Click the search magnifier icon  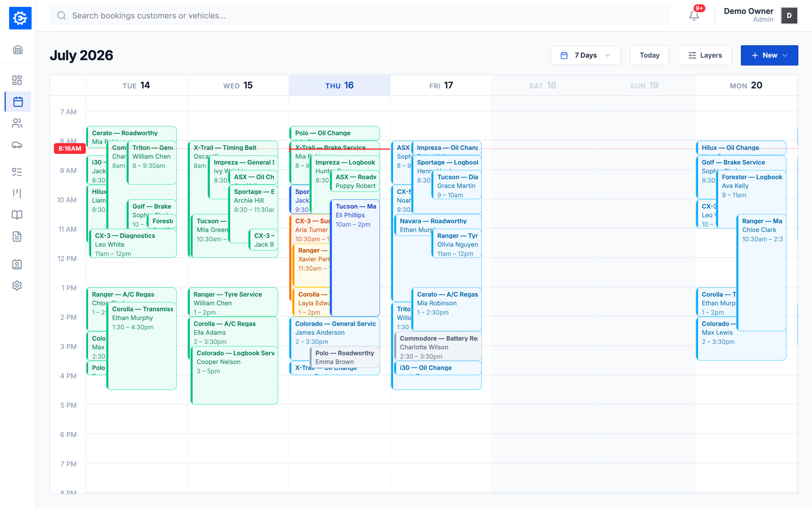(61, 16)
